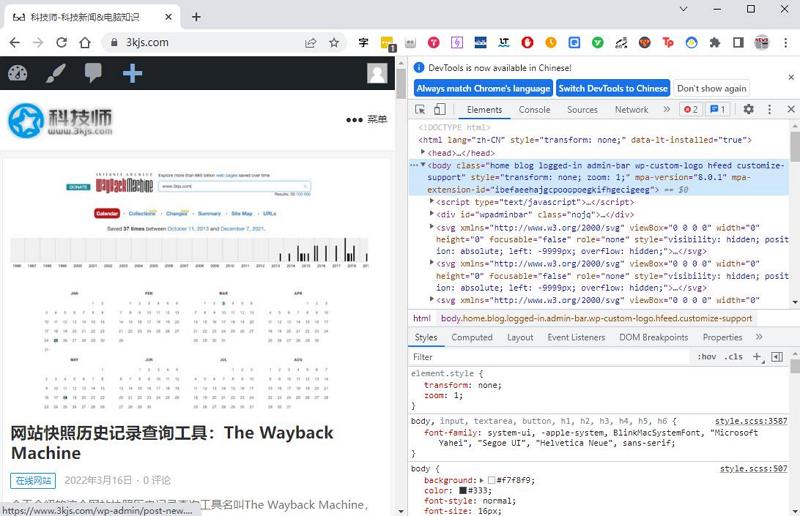Open a new browser tab
Screen dimensions: 800x516
pos(196,17)
